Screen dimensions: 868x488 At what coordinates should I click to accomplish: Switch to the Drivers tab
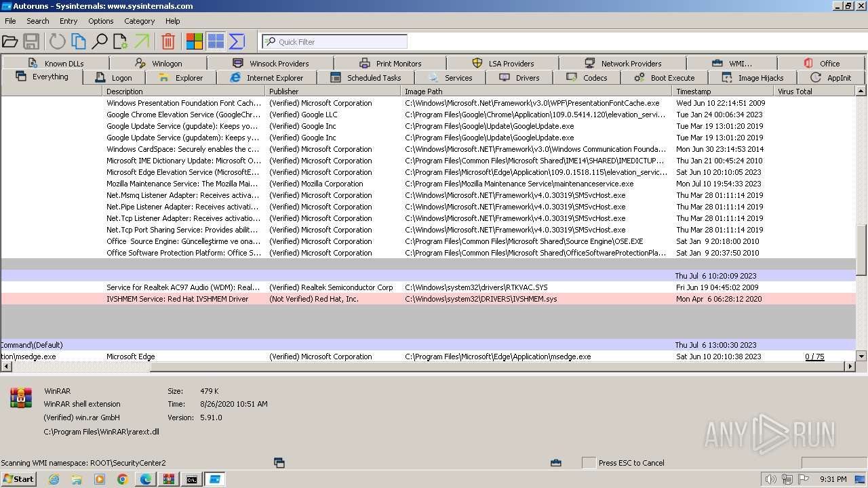point(519,77)
